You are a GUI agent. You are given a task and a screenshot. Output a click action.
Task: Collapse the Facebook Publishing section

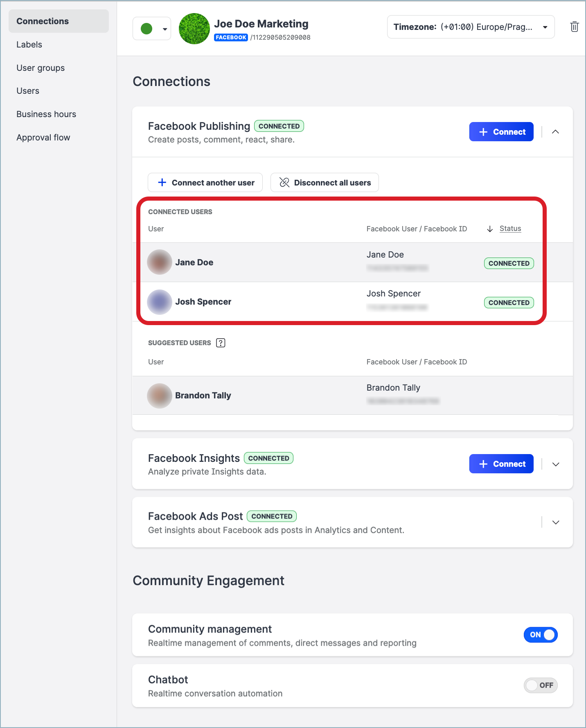[x=555, y=132]
